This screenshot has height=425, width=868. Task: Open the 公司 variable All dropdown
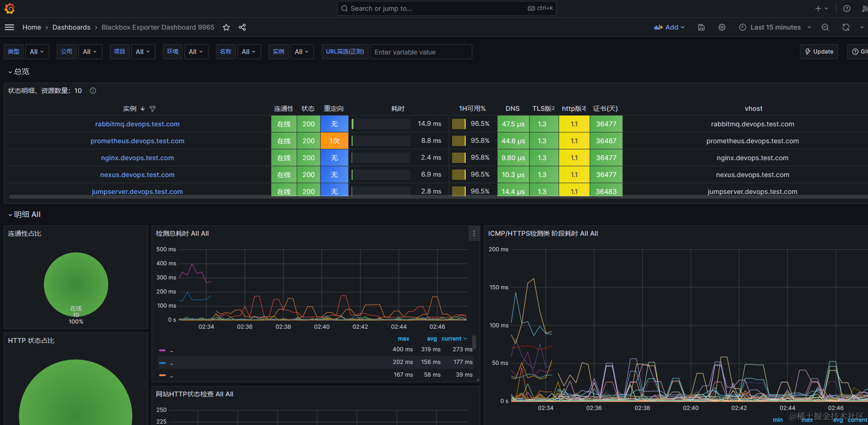(x=90, y=52)
